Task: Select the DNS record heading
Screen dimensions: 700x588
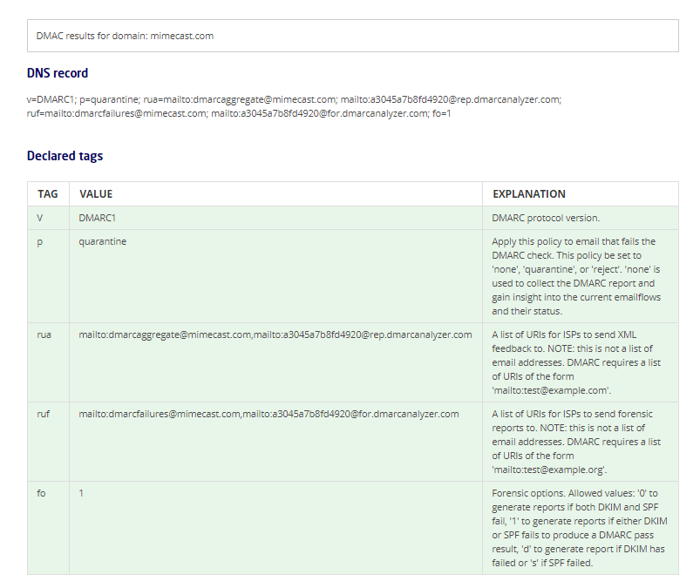Action: click(58, 73)
